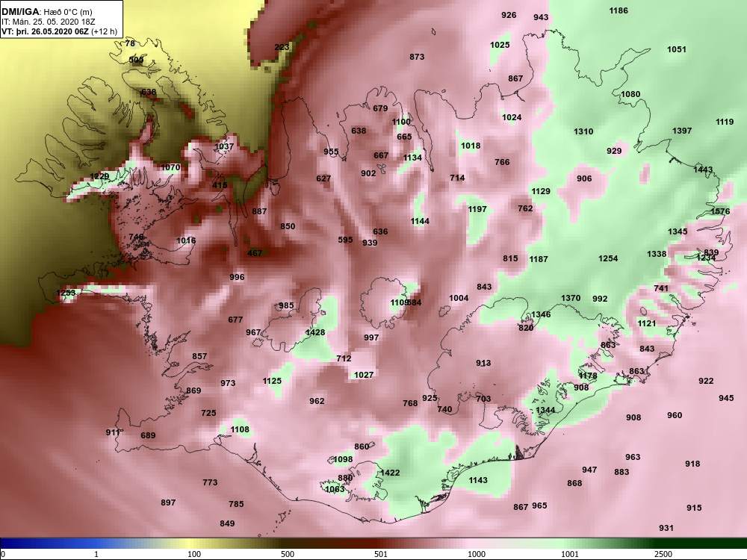The height and width of the screenshot is (560, 747).
Task: Click the 1125 height label
Action: click(272, 381)
